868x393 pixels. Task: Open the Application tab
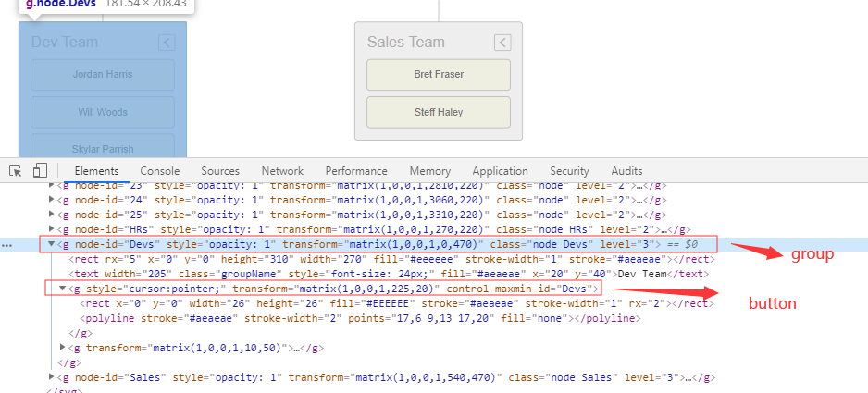(x=500, y=171)
